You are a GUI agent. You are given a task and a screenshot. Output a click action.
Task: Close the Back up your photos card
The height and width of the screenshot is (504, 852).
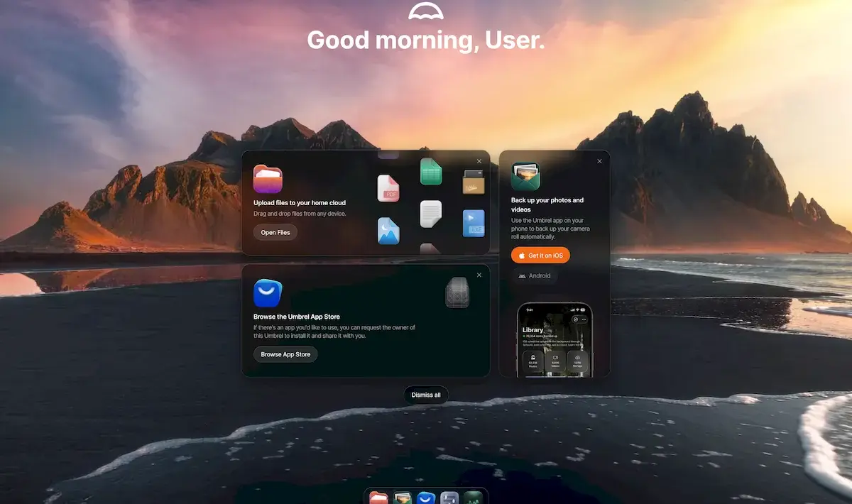click(x=599, y=161)
